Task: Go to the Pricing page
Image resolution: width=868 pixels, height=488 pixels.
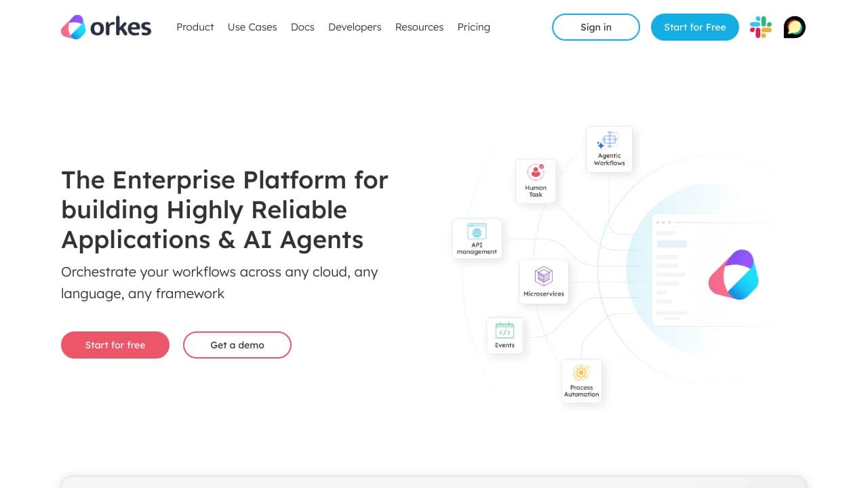Action: pos(474,27)
